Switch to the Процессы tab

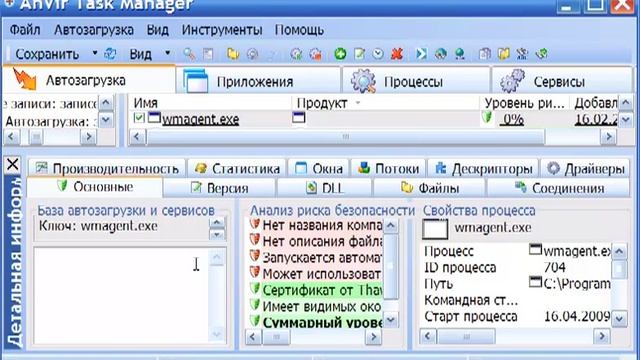[x=416, y=81]
